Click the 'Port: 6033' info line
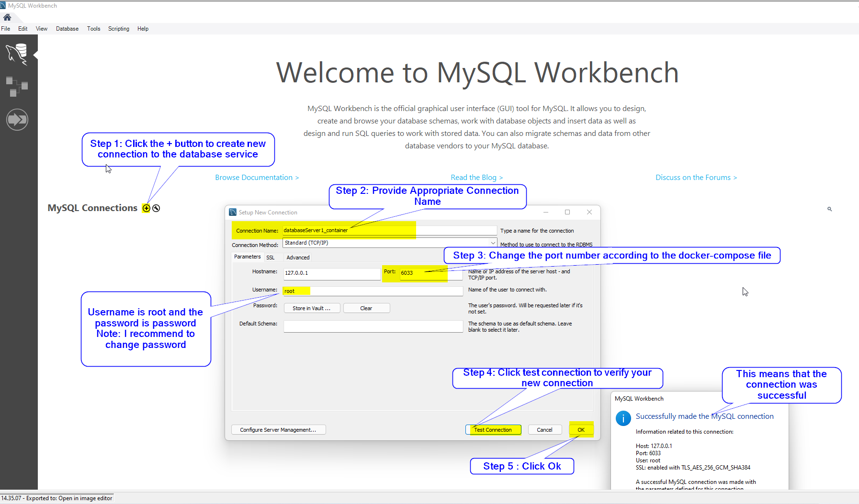The width and height of the screenshot is (859, 504). coord(648,453)
